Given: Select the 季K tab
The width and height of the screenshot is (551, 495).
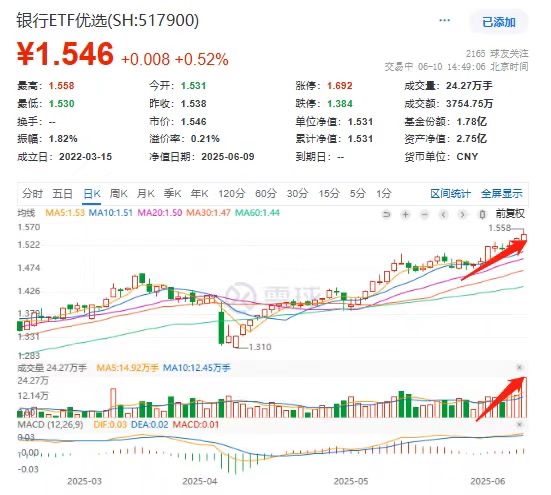Looking at the screenshot, I should [x=173, y=193].
